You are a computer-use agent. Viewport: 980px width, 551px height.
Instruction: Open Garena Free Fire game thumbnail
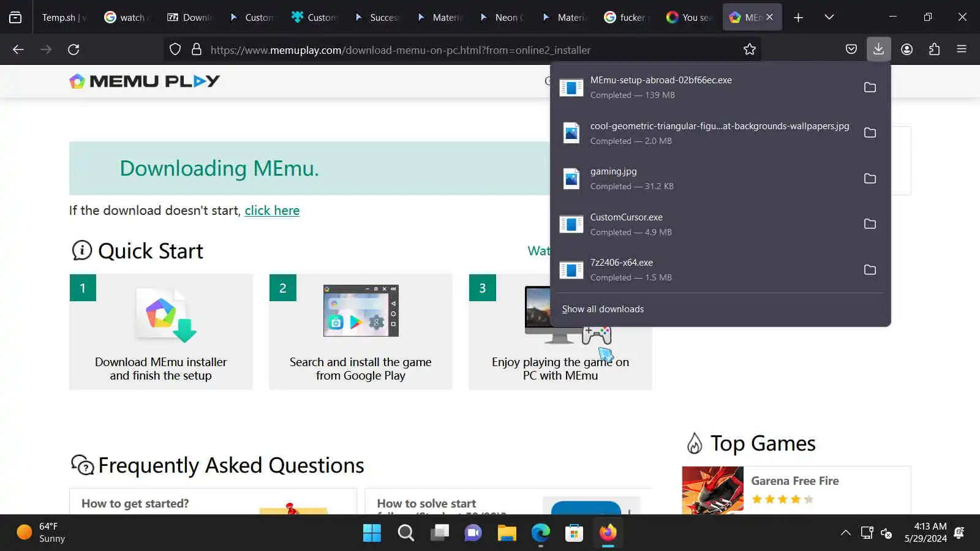tap(713, 490)
